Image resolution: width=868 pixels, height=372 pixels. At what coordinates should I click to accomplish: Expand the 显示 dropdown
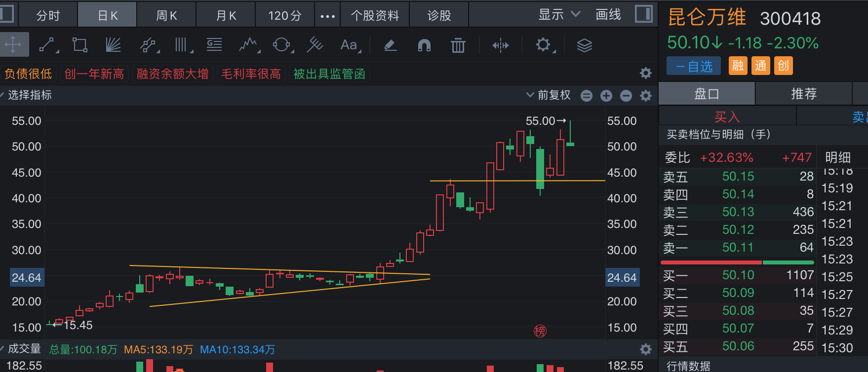point(559,15)
